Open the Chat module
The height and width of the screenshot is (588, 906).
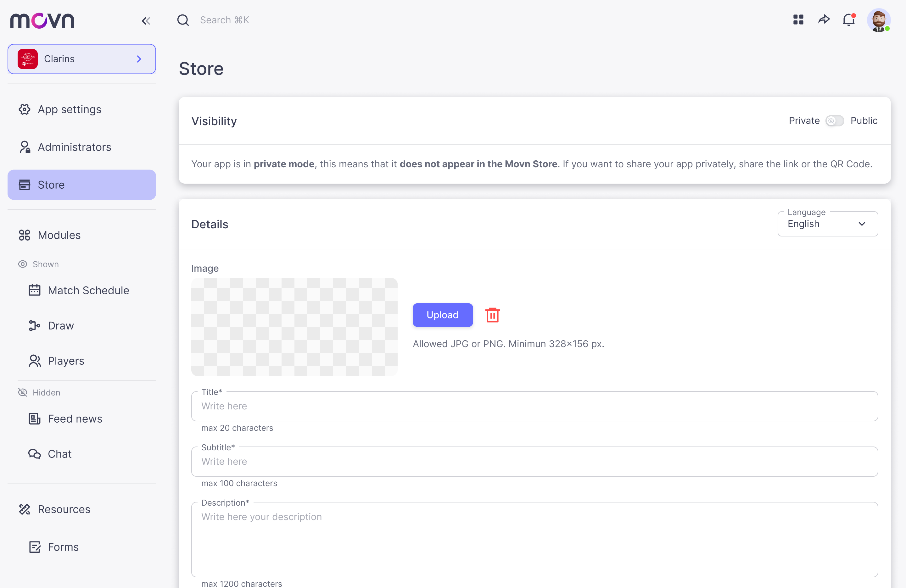(x=59, y=454)
